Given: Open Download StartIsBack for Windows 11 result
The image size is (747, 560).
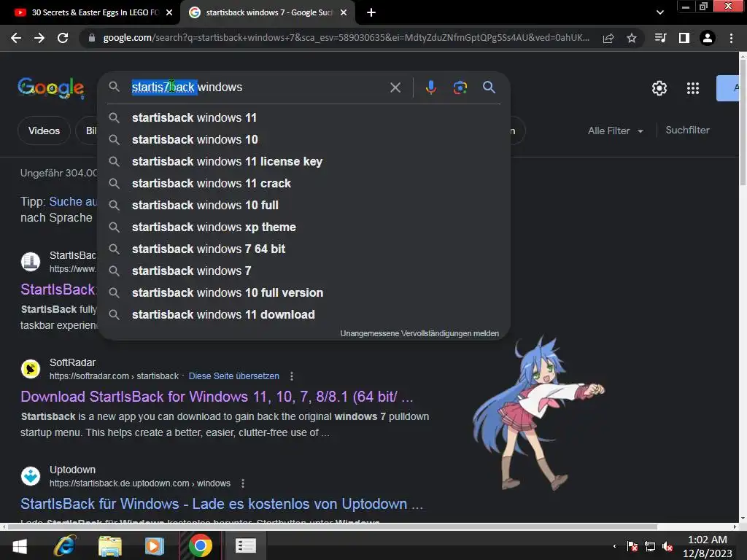Looking at the screenshot, I should tap(217, 397).
